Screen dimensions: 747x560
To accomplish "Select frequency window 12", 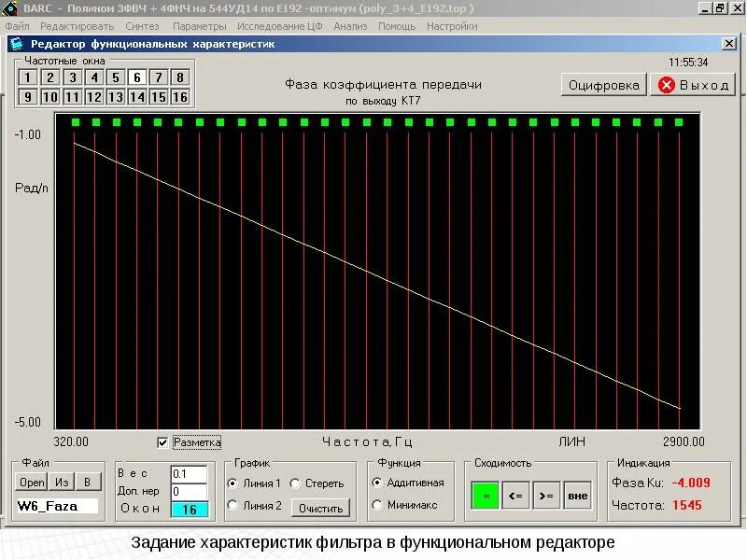I will [x=94, y=97].
